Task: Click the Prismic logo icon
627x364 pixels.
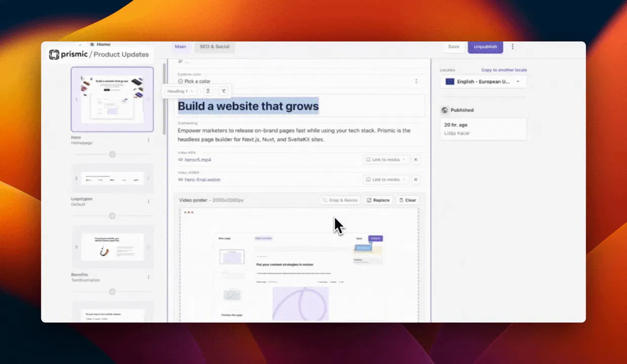Action: (55, 55)
